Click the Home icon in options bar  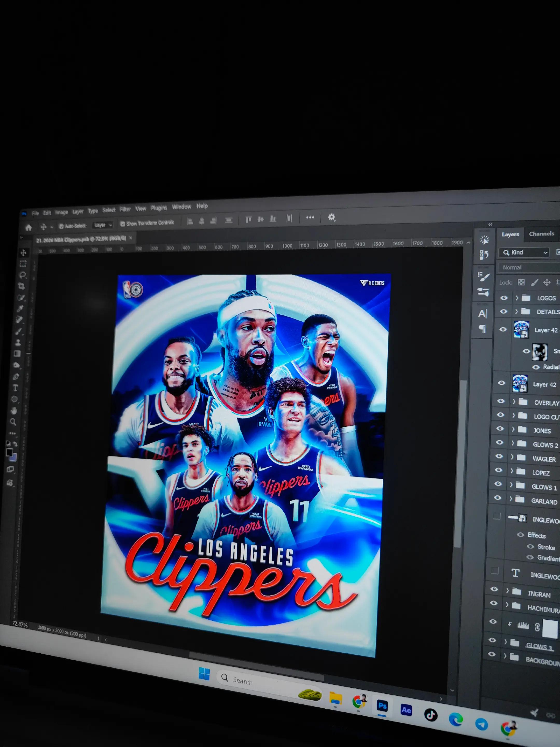click(29, 227)
